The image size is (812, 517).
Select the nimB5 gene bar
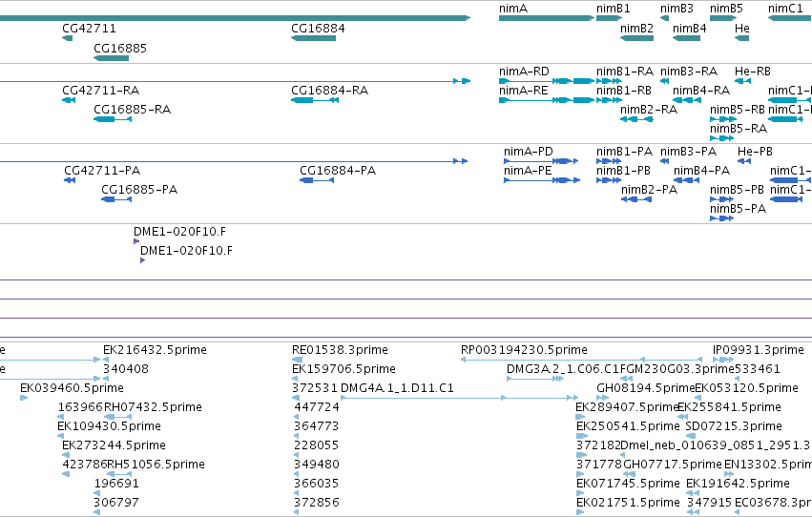723,18
